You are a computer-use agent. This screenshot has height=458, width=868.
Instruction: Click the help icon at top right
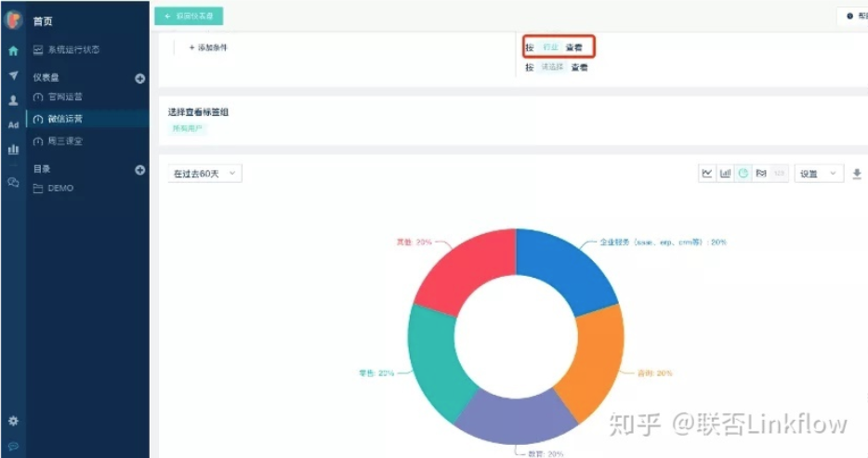click(849, 16)
